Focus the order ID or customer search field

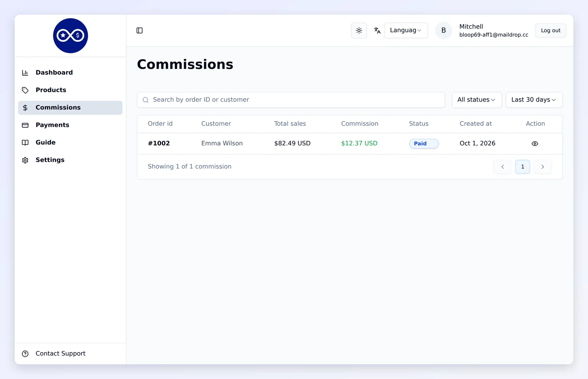coord(291,100)
